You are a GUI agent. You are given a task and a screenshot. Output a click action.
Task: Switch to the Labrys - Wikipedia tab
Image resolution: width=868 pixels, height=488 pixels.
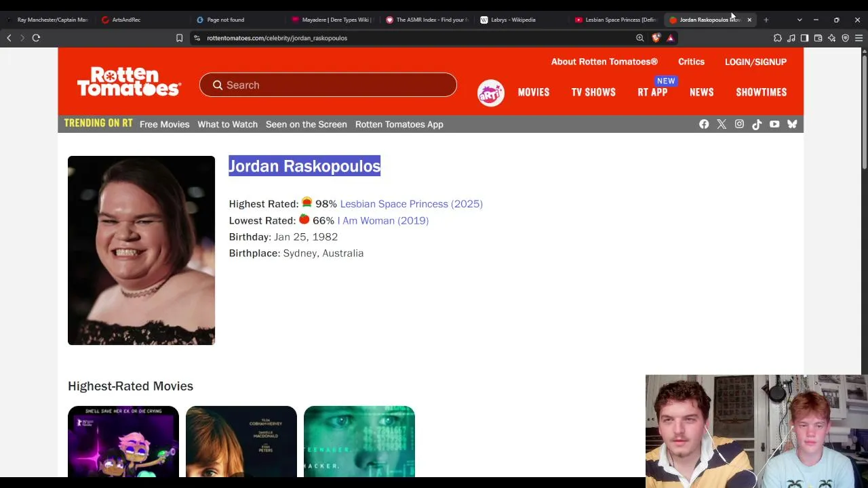tap(521, 20)
